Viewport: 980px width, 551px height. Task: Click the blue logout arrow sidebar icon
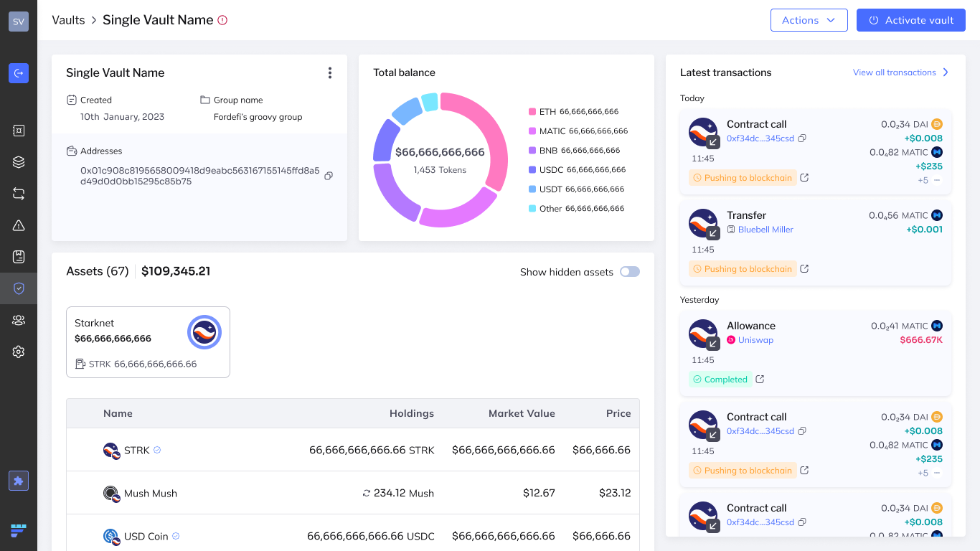coord(19,73)
